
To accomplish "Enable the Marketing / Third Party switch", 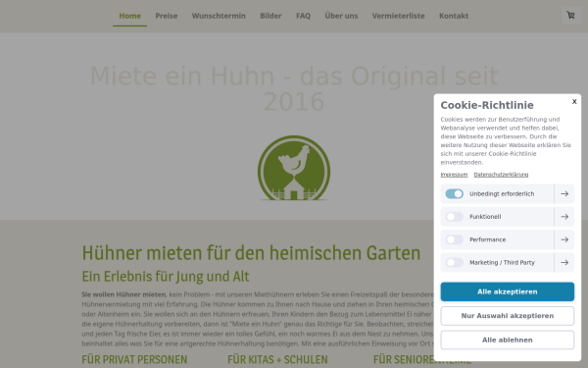I will click(x=454, y=262).
